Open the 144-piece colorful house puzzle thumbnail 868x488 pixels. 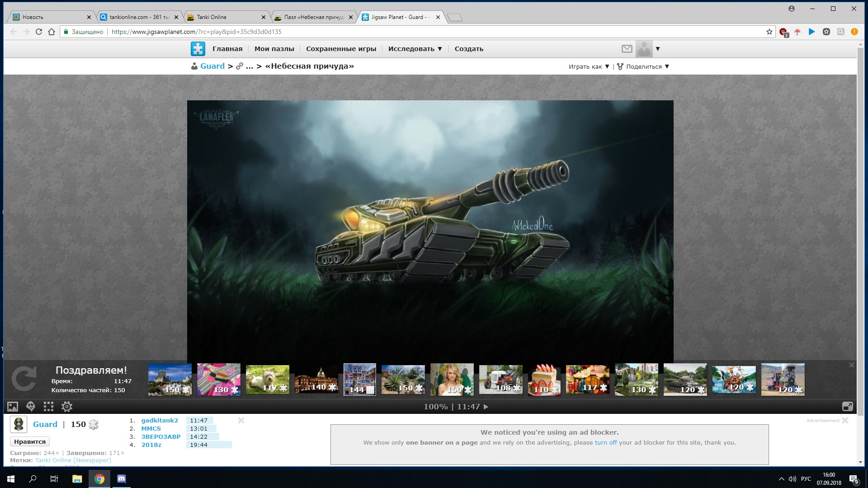[x=360, y=380]
